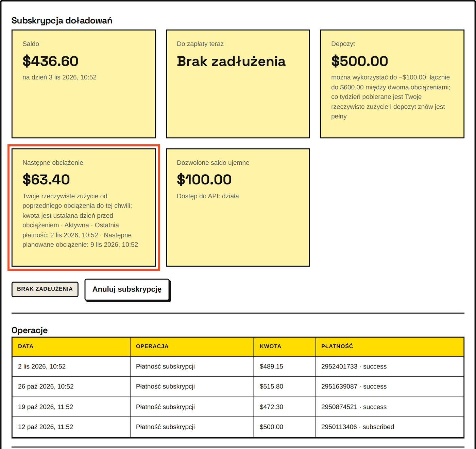Click the Anuluj subskrypcję button
The image size is (476, 449).
127,289
